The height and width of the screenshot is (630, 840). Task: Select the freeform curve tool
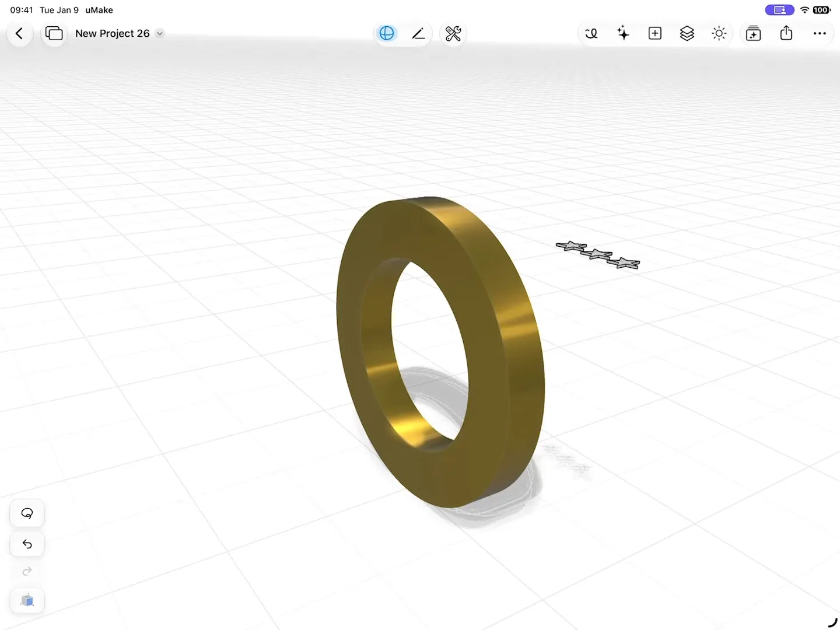591,34
